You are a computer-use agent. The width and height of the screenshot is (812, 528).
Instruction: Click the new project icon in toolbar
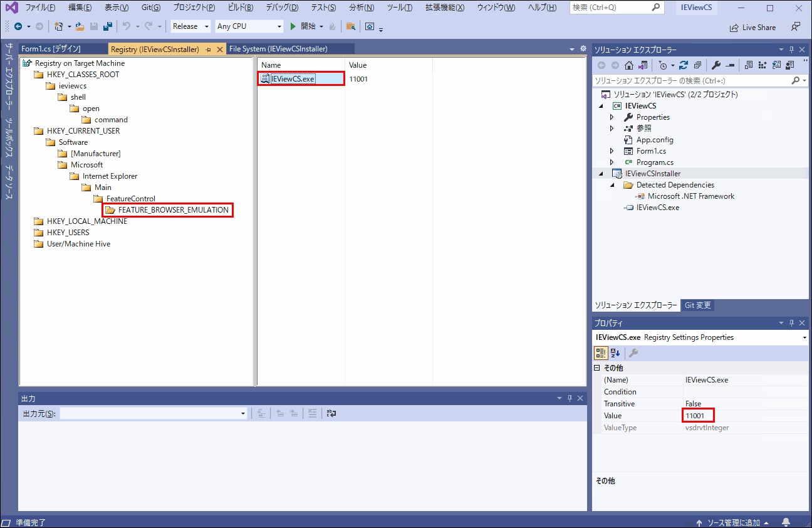point(58,26)
